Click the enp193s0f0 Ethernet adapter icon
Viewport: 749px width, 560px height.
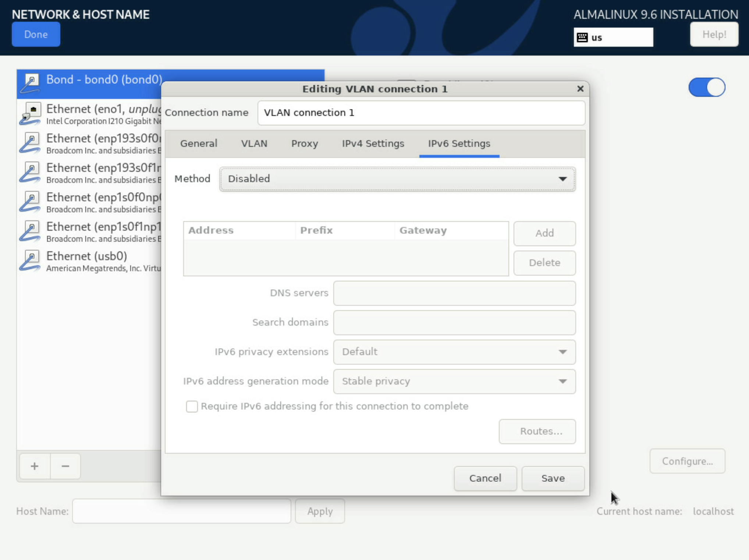[x=30, y=143]
